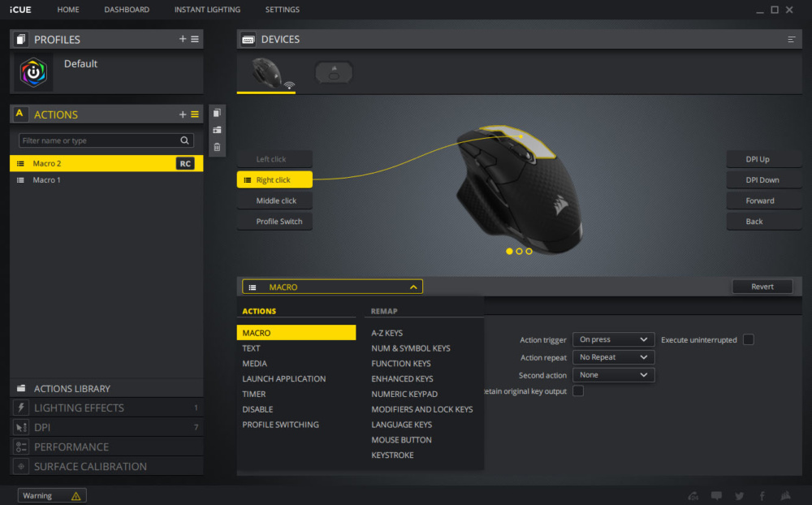Image resolution: width=812 pixels, height=505 pixels.
Task: Copy action using the side copy icon
Action: point(217,113)
